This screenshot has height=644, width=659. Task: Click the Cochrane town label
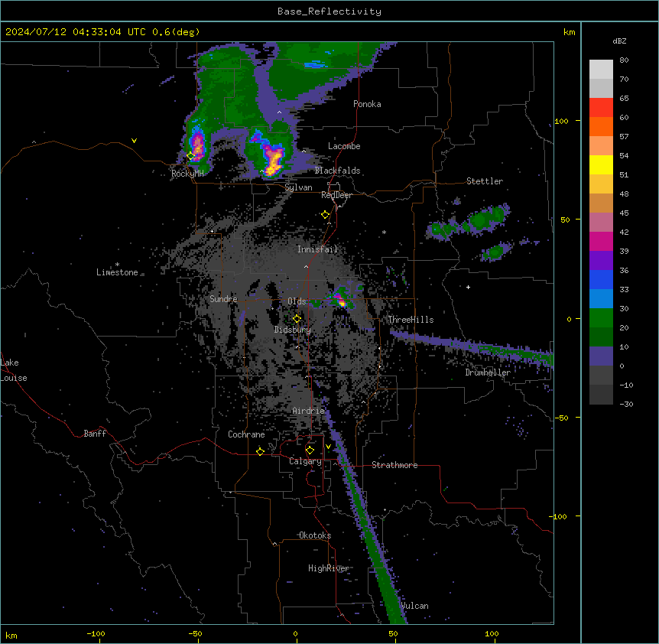point(246,434)
